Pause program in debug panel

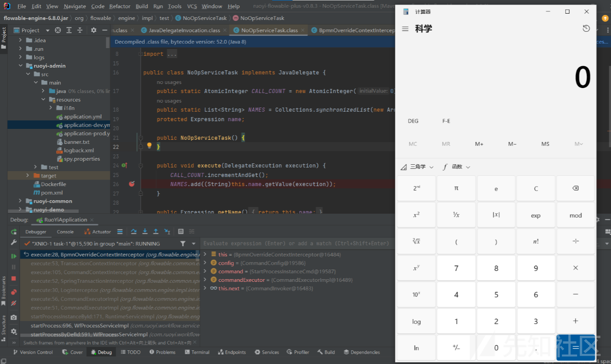pyautogui.click(x=14, y=267)
